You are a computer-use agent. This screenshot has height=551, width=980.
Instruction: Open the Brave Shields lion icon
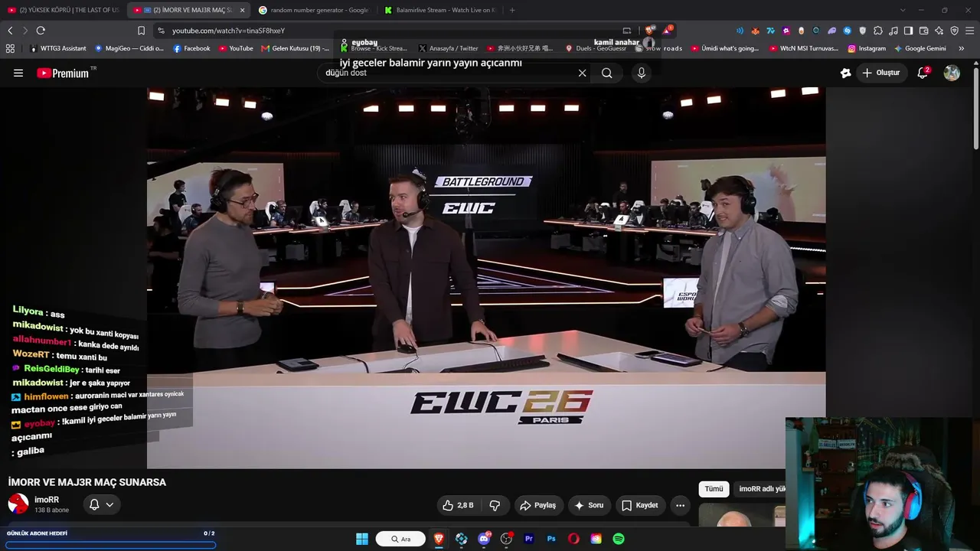[650, 31]
